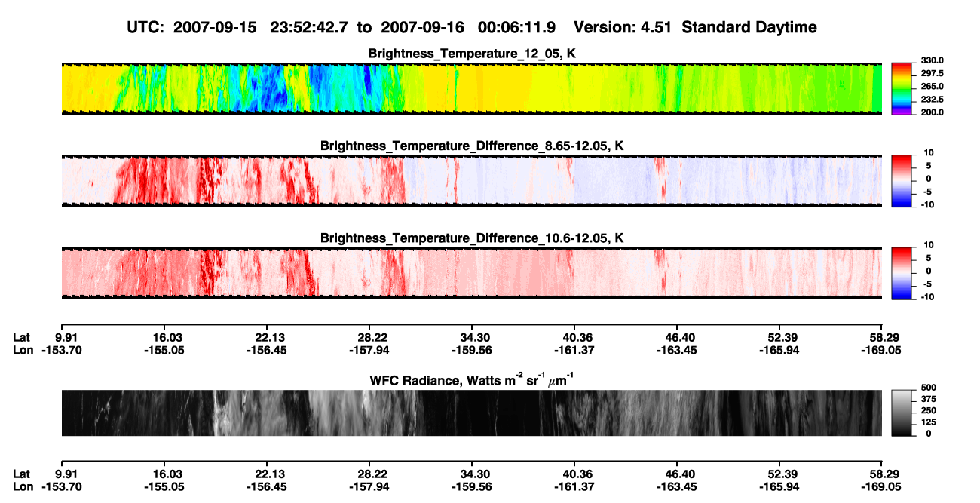
Task: Select the 'WFC Radiance, Watts m-2 sr-1 µm-1' title
Action: pyautogui.click(x=471, y=379)
